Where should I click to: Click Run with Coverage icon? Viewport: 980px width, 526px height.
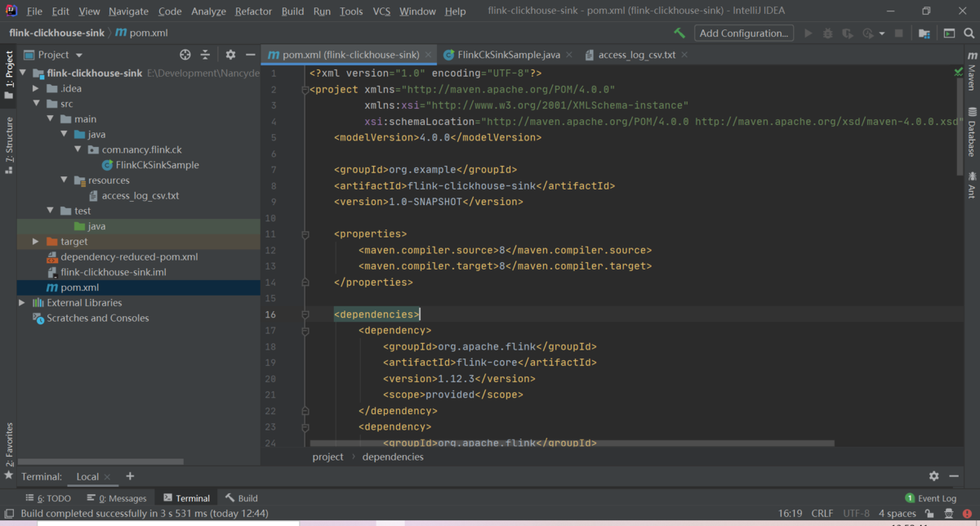click(x=848, y=33)
